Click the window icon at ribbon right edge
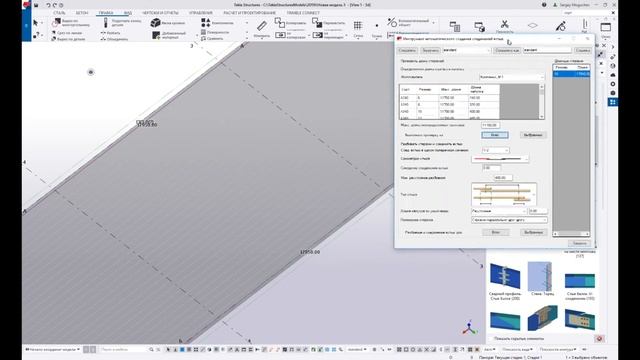 pyautogui.click(x=606, y=27)
